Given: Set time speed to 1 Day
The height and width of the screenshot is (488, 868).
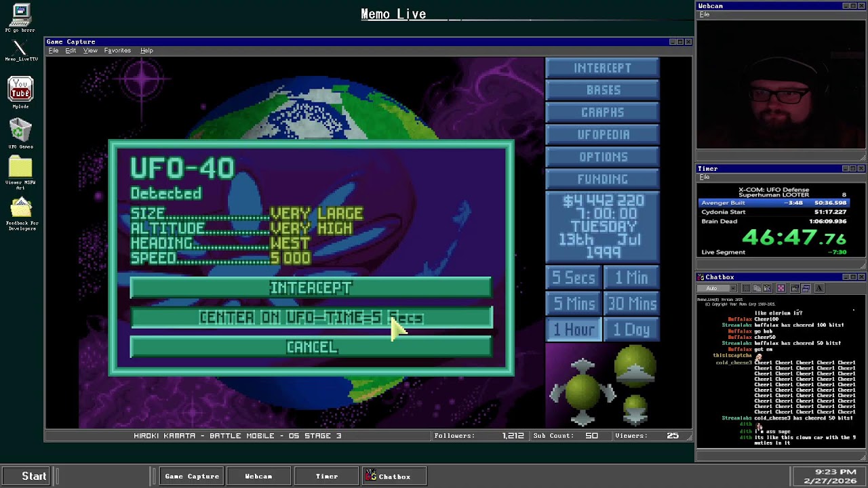Looking at the screenshot, I should point(631,329).
